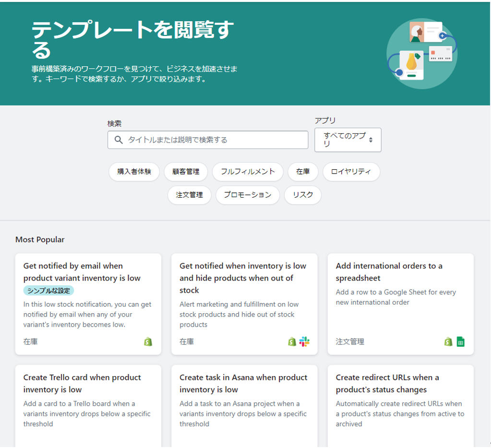
Task: Click the 在庫 label on email notification card
Action: [30, 342]
